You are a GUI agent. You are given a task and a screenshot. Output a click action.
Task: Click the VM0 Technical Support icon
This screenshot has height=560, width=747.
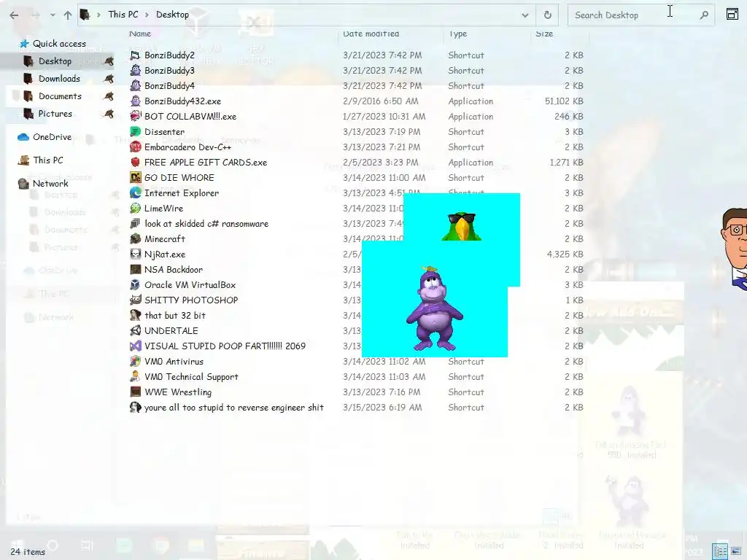point(135,377)
